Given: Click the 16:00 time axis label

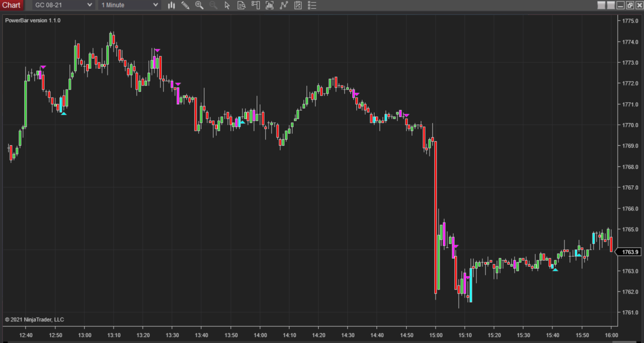Looking at the screenshot, I should coord(611,335).
